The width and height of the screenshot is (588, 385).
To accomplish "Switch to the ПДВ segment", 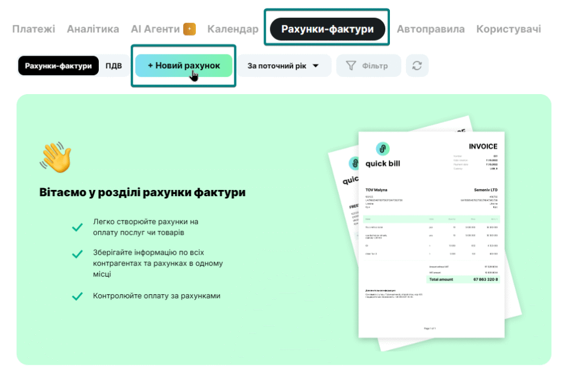I will pyautogui.click(x=114, y=66).
